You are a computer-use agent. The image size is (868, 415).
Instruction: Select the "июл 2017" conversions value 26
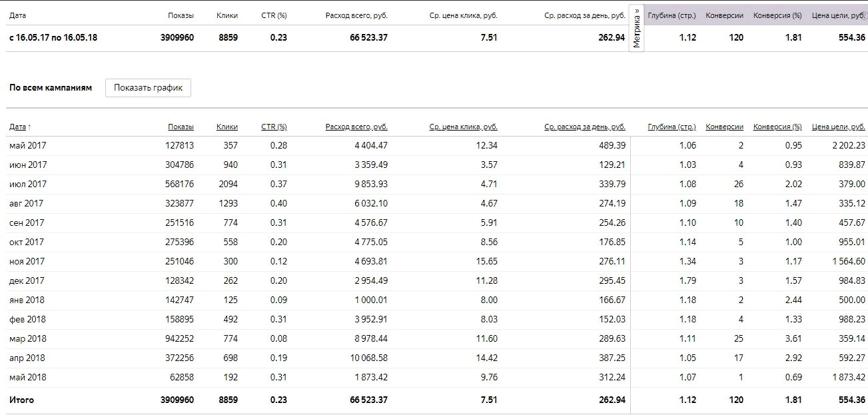(738, 184)
